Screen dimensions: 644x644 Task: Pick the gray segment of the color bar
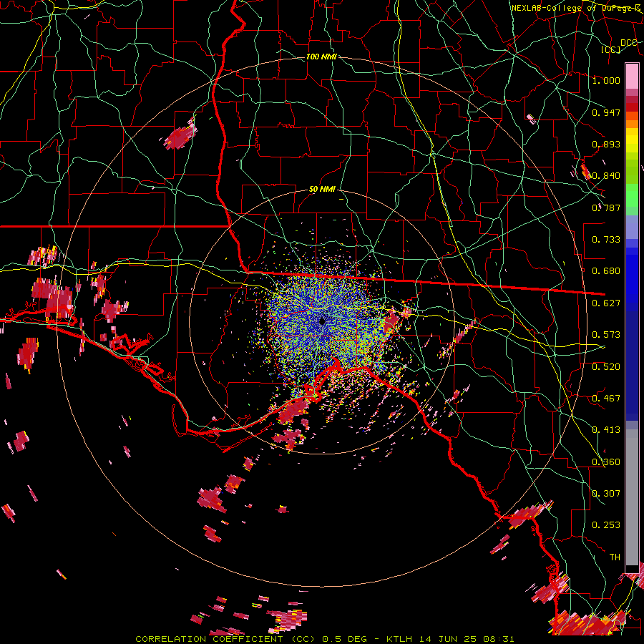coord(632,497)
